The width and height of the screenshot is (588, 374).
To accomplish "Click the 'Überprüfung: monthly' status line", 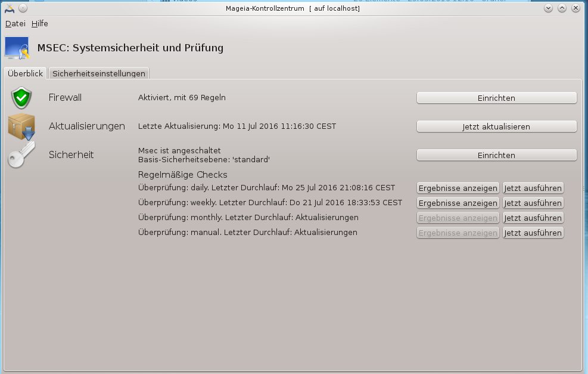I will [x=248, y=218].
